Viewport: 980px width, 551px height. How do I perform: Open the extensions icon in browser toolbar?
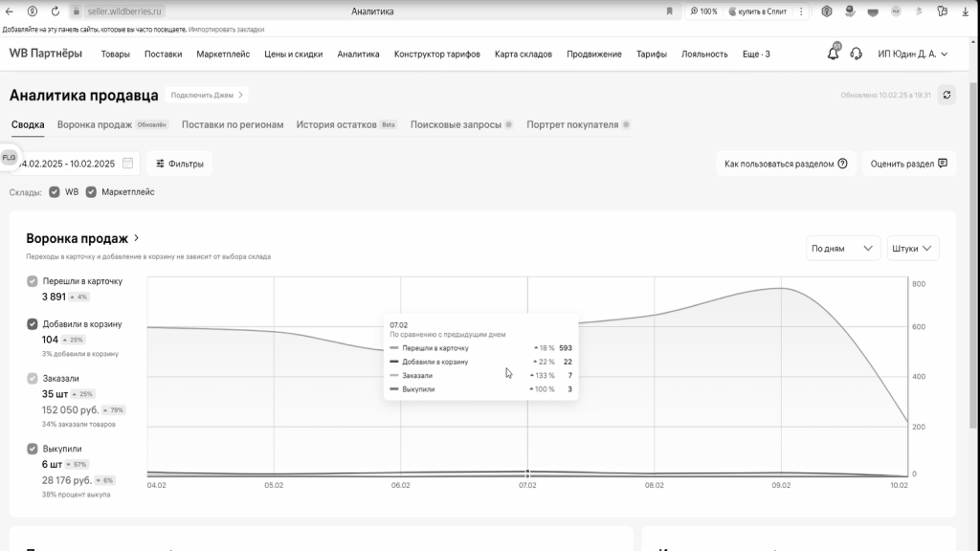(943, 11)
